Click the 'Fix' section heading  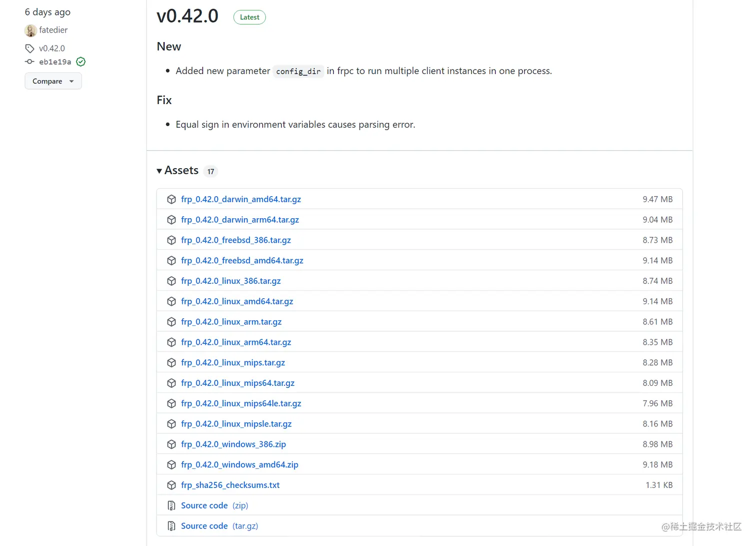164,100
